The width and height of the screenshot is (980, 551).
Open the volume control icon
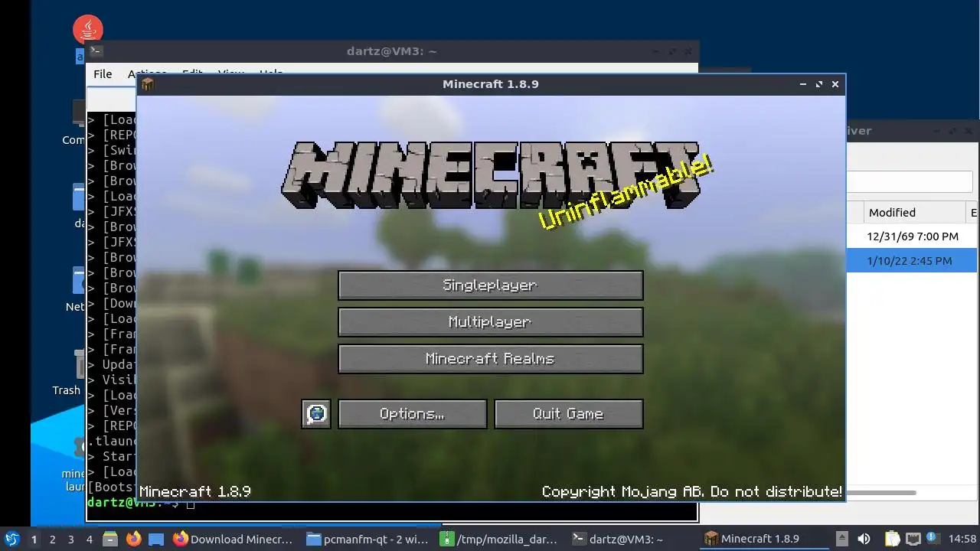pyautogui.click(x=864, y=540)
